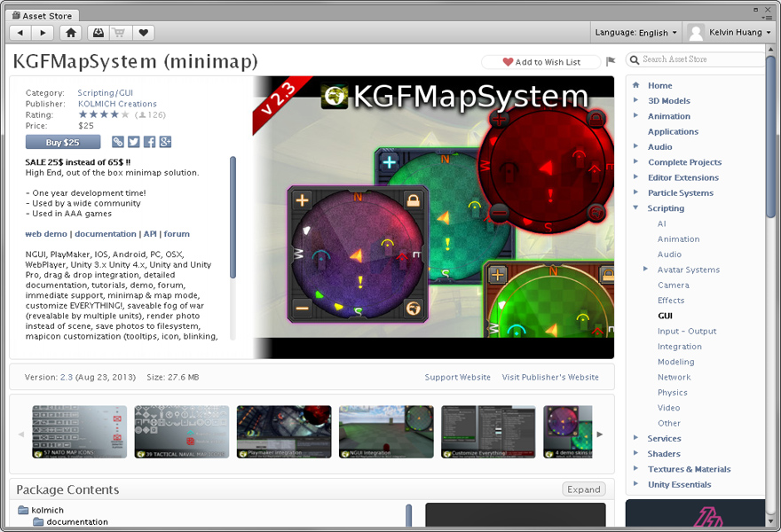
Task: Expand the top-level Audio category arrow
Action: point(635,146)
